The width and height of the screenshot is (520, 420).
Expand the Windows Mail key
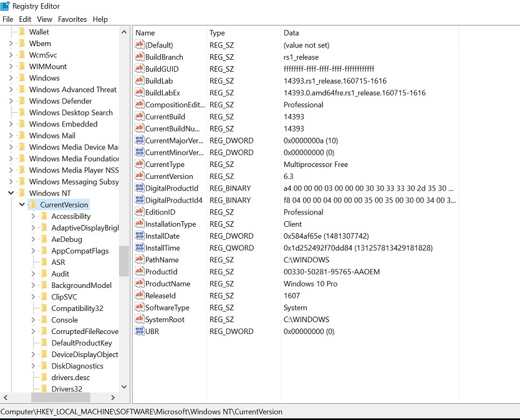point(11,136)
